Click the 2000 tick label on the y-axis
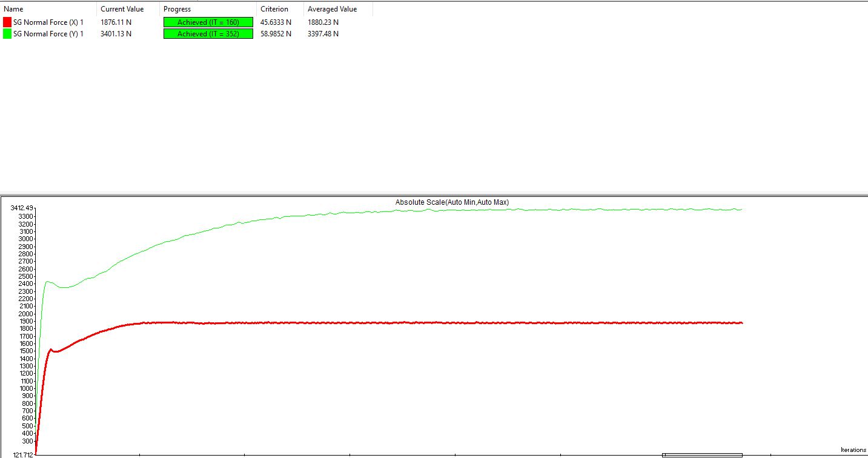Screen dimensions: 868x458 [26, 314]
